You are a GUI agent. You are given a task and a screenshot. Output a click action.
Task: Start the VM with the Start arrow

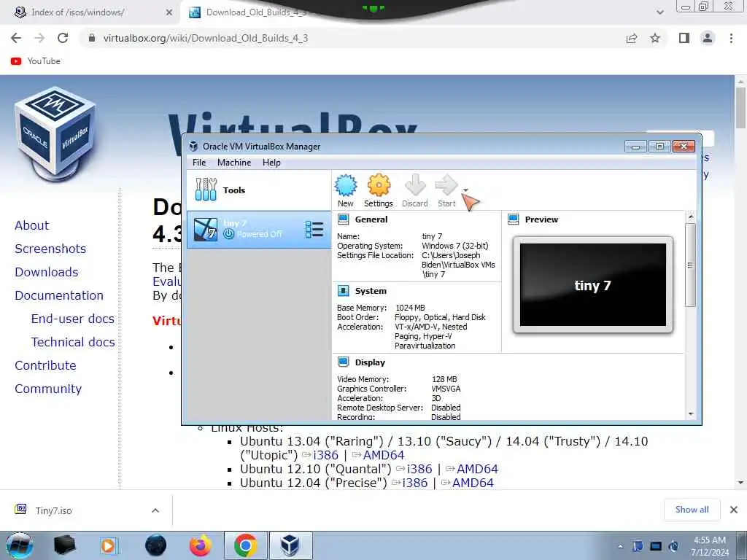tap(446, 190)
